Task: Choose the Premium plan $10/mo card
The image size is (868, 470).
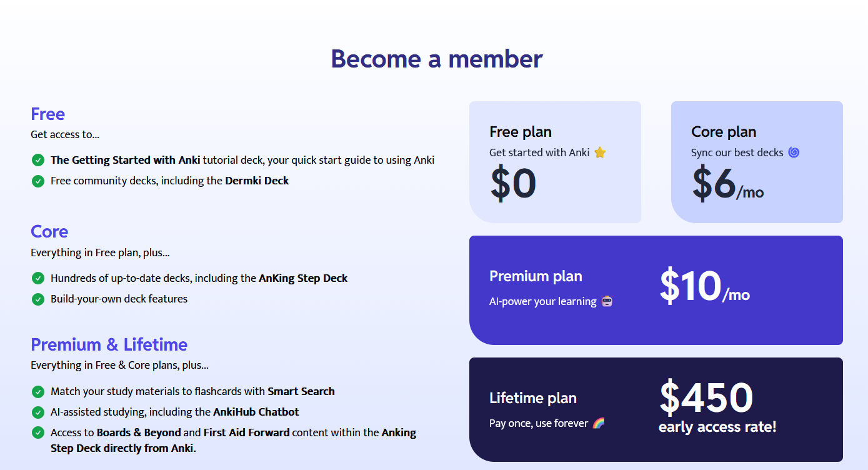Action: 656,290
